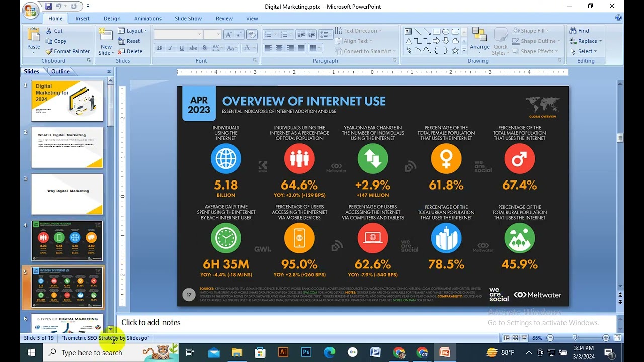The image size is (644, 362).
Task: Activate Format Painter
Action: pos(67,51)
